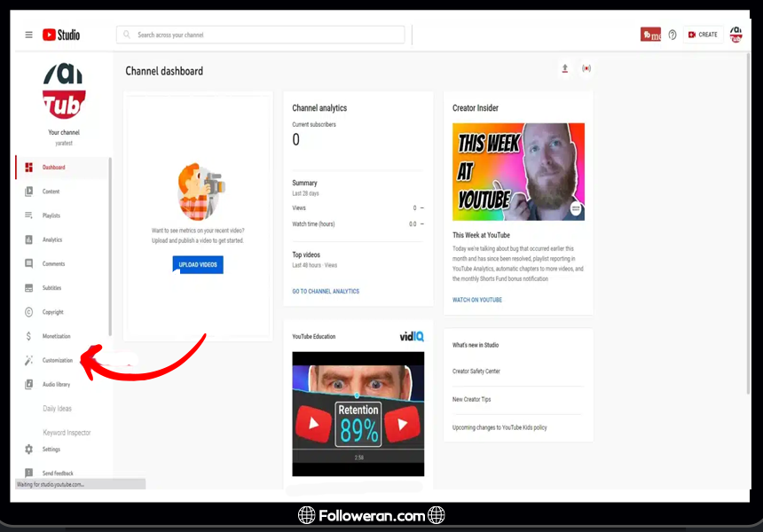Click the Monetization dollar sign icon

click(x=28, y=336)
